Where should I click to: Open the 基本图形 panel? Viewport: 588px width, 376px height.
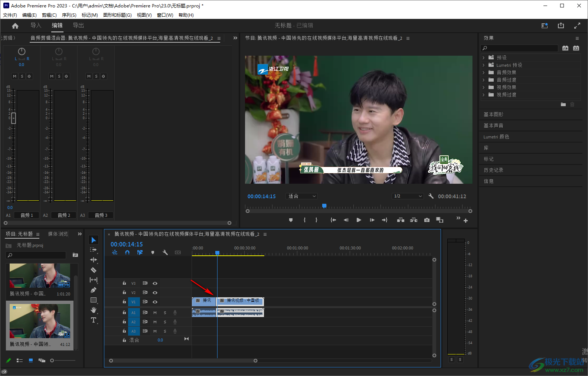pos(493,114)
